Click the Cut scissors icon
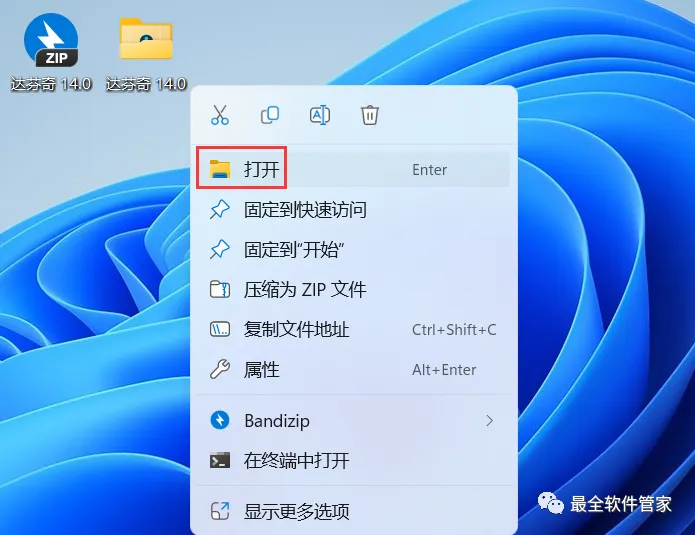Screen dimensions: 695x535 (220, 115)
